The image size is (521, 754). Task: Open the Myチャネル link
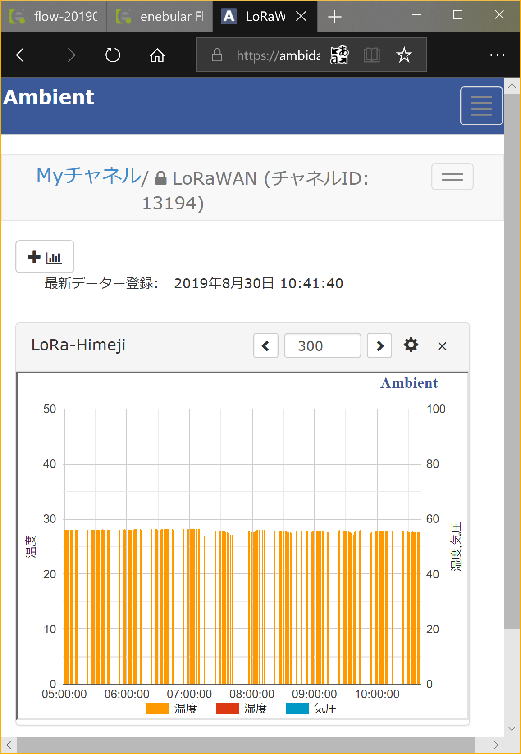89,176
